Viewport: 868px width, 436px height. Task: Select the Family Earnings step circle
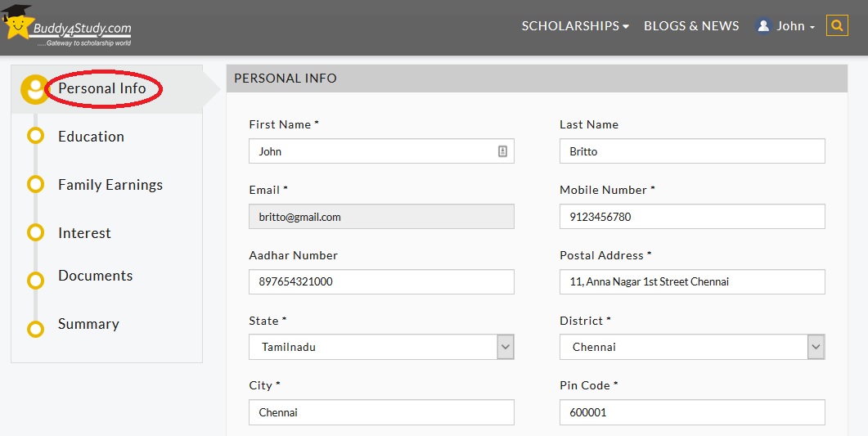[35, 184]
